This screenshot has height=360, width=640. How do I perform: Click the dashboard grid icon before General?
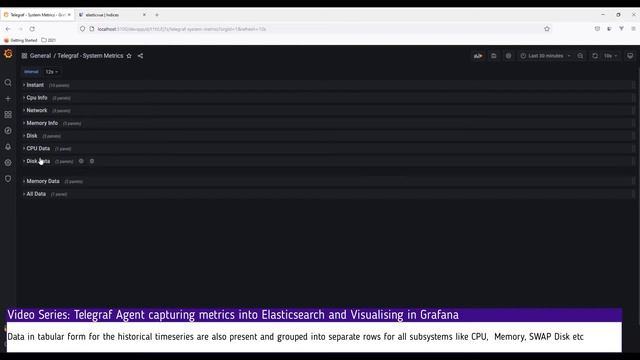pos(24,56)
